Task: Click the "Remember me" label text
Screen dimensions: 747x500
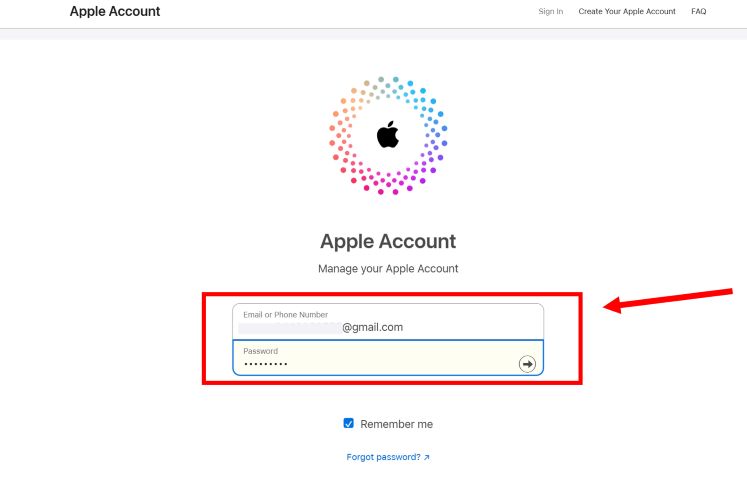Action: click(396, 424)
